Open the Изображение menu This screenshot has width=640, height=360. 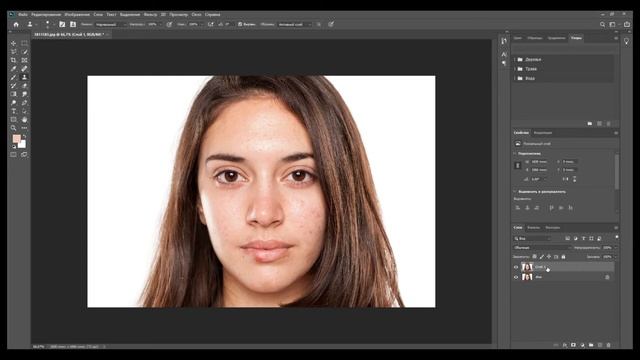point(77,15)
